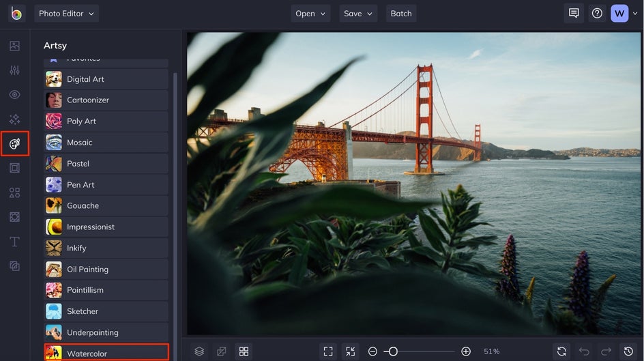Image resolution: width=644 pixels, height=361 pixels.
Task: Expand the Open dropdown menu
Action: [x=310, y=14]
